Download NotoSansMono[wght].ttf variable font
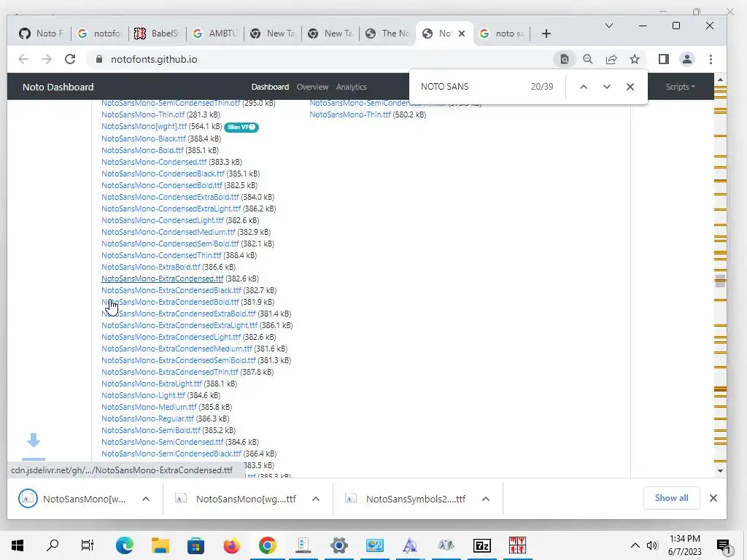747x560 pixels. 144,127
